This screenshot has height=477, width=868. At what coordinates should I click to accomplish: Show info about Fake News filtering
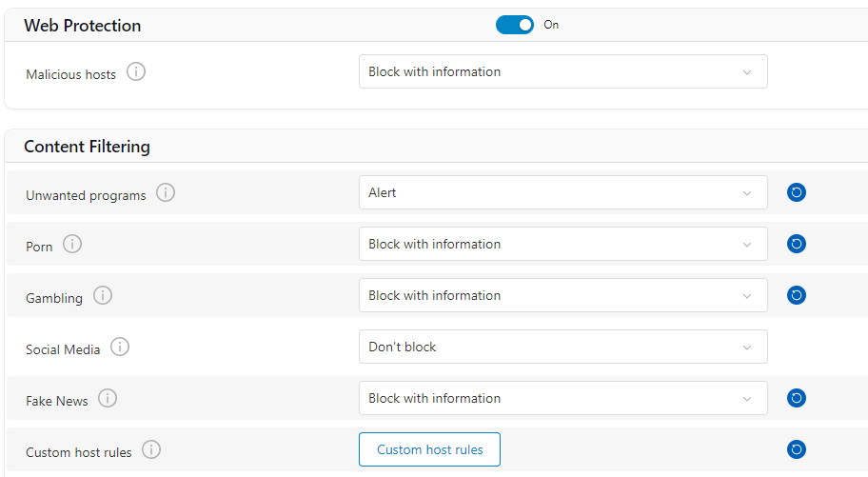(x=108, y=398)
